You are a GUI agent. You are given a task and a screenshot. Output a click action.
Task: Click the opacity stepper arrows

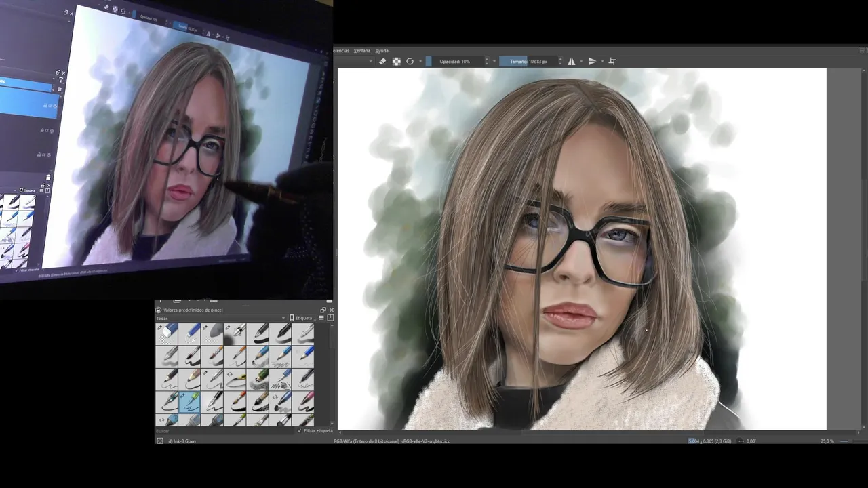click(487, 61)
